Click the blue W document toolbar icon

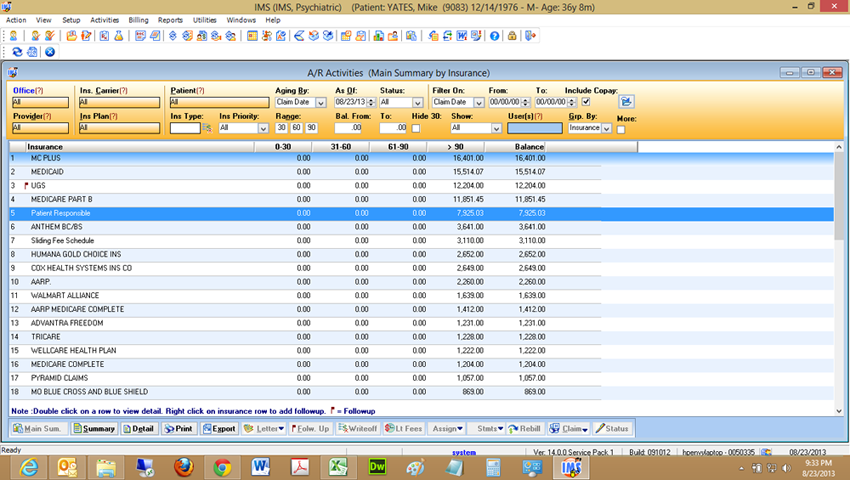462,36
